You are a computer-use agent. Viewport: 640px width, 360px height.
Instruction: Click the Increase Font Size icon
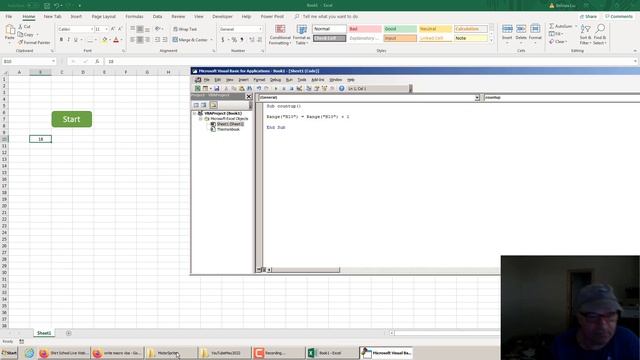[x=113, y=29]
